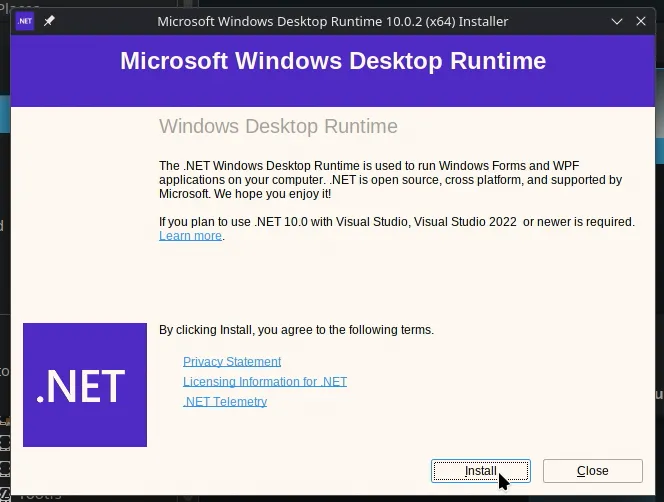Click the Close button in dialog
The width and height of the screenshot is (664, 502).
[x=592, y=471]
